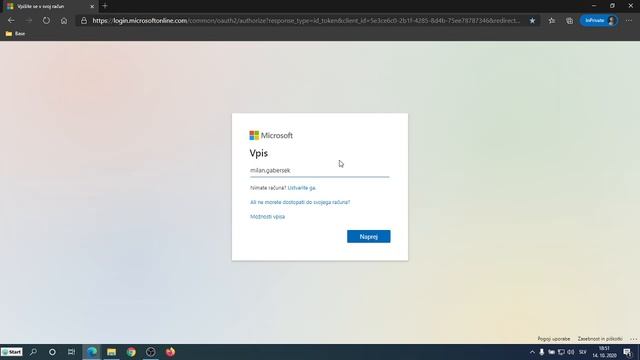Click the lock icon in address bar
The height and width of the screenshot is (360, 640).
pos(84,20)
